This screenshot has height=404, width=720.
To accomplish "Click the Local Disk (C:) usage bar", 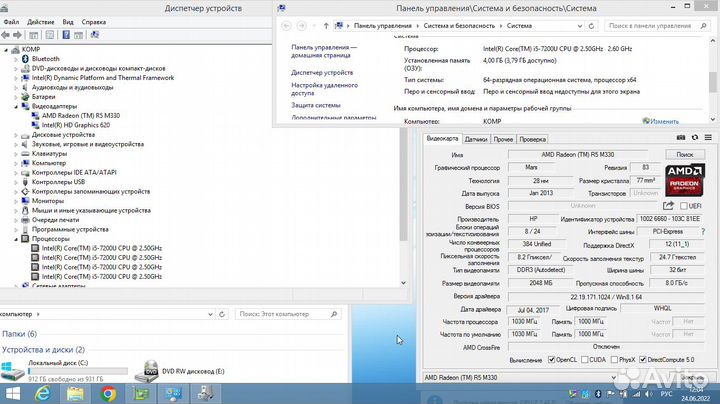I will point(78,371).
